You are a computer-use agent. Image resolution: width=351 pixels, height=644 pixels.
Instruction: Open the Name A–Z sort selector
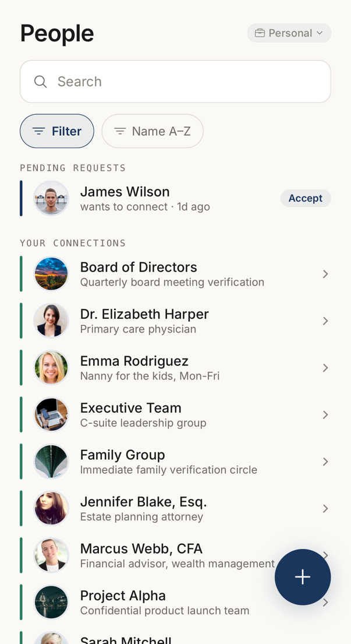(x=153, y=131)
